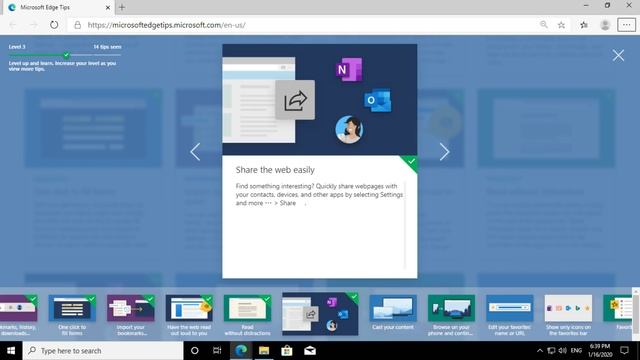Open the Windows Start menu
640x360 pixels.
coord(11,351)
